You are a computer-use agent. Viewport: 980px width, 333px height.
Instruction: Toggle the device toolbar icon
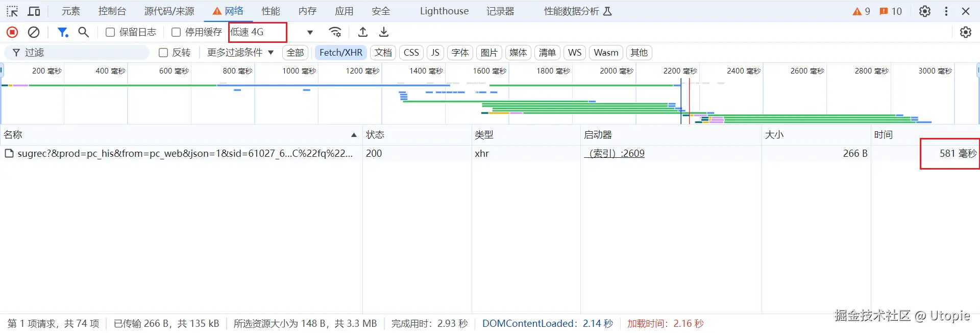[34, 11]
